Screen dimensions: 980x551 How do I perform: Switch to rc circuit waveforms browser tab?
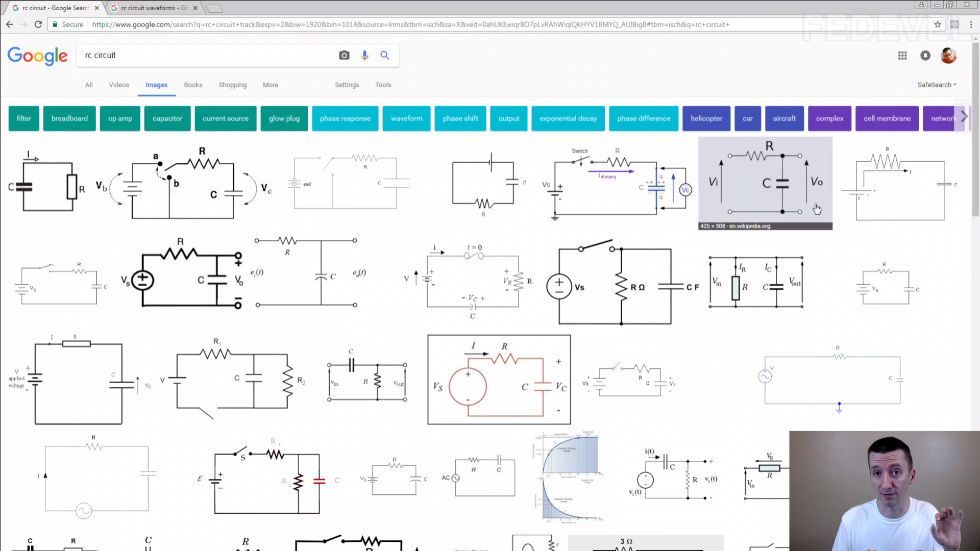154,8
